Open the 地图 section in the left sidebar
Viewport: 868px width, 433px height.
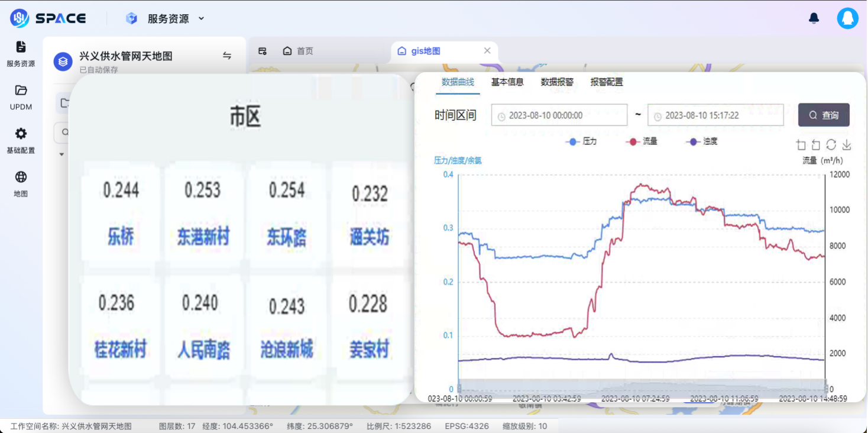click(x=21, y=185)
